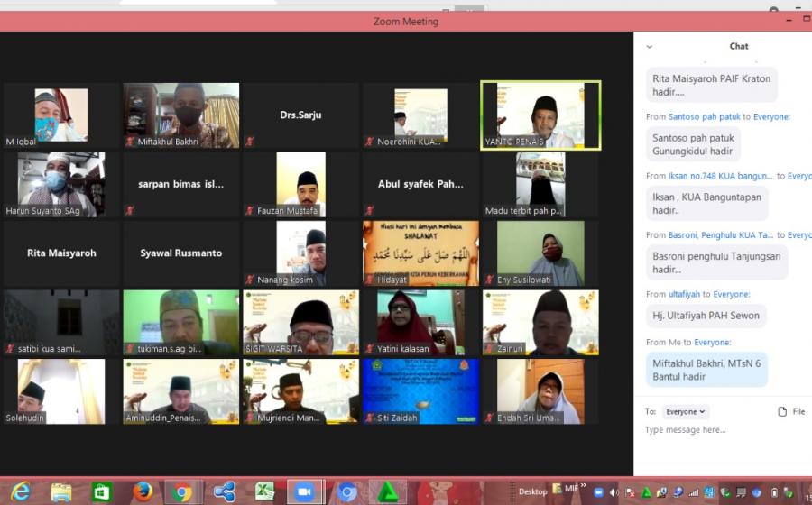Click the muted mic icon on Hidayat tile
Image resolution: width=812 pixels, height=505 pixels.
tap(370, 280)
